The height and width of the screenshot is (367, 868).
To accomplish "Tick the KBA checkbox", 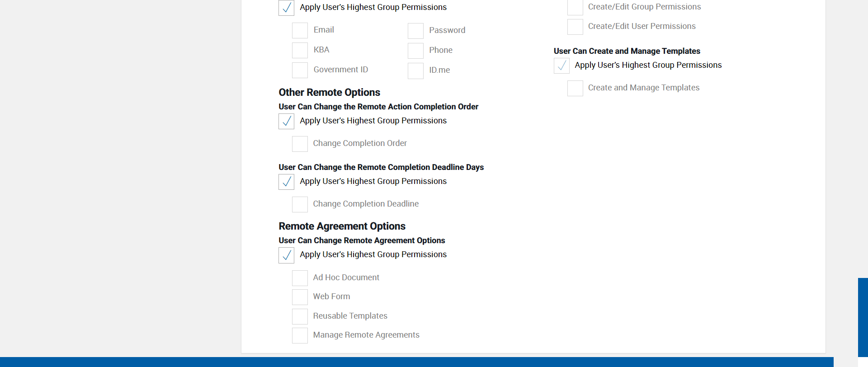I will tap(300, 50).
